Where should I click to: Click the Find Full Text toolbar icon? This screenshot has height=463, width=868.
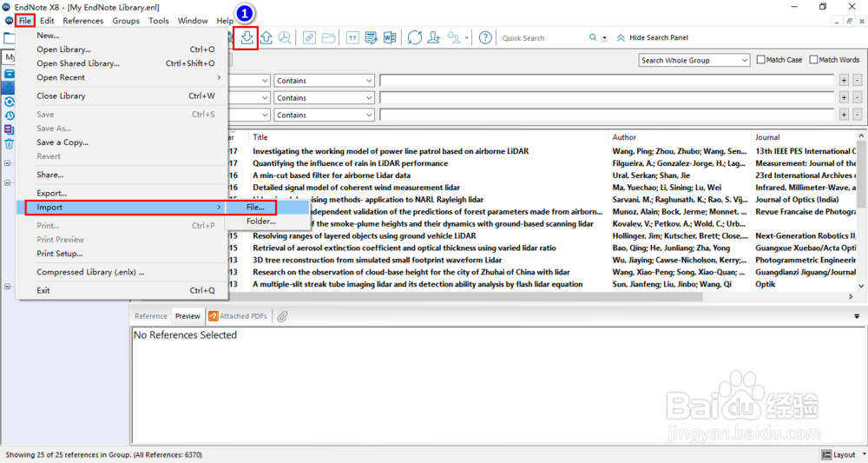[285, 37]
